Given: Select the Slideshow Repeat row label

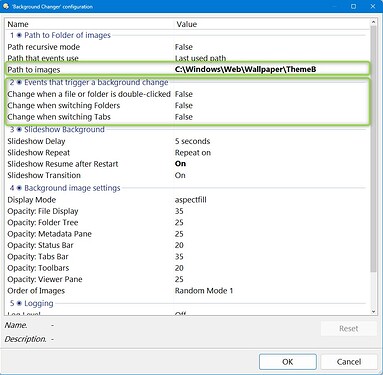Looking at the screenshot, I should [39, 153].
